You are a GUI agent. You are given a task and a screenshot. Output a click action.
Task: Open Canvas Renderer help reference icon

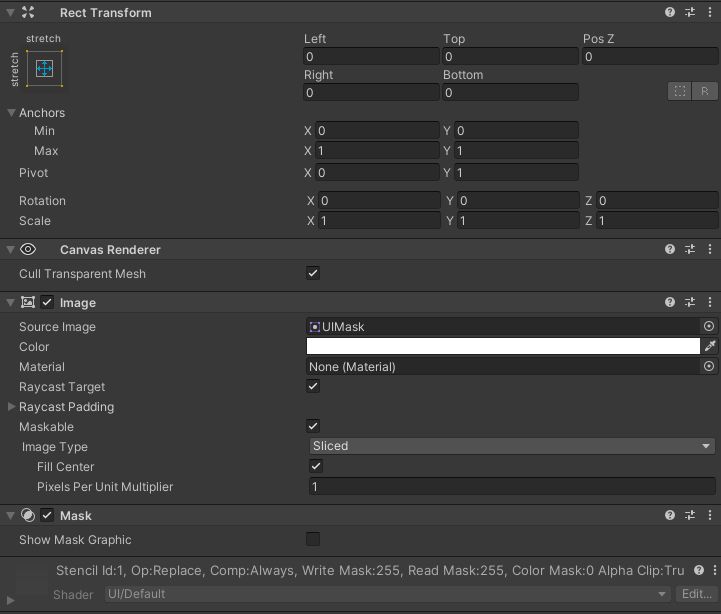coord(670,249)
